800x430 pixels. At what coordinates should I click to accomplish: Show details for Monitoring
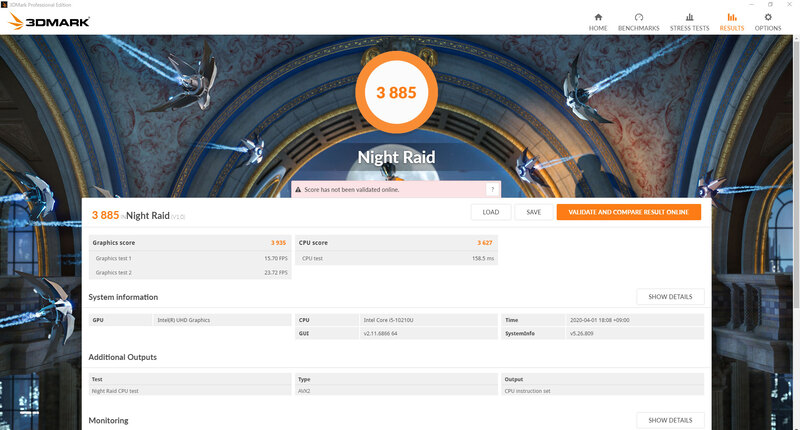(x=670, y=420)
